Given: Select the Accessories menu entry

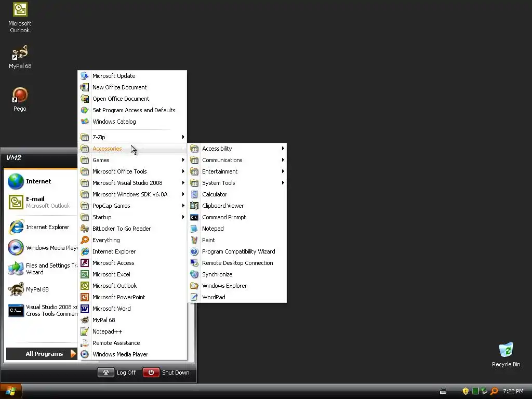Looking at the screenshot, I should tap(132, 149).
